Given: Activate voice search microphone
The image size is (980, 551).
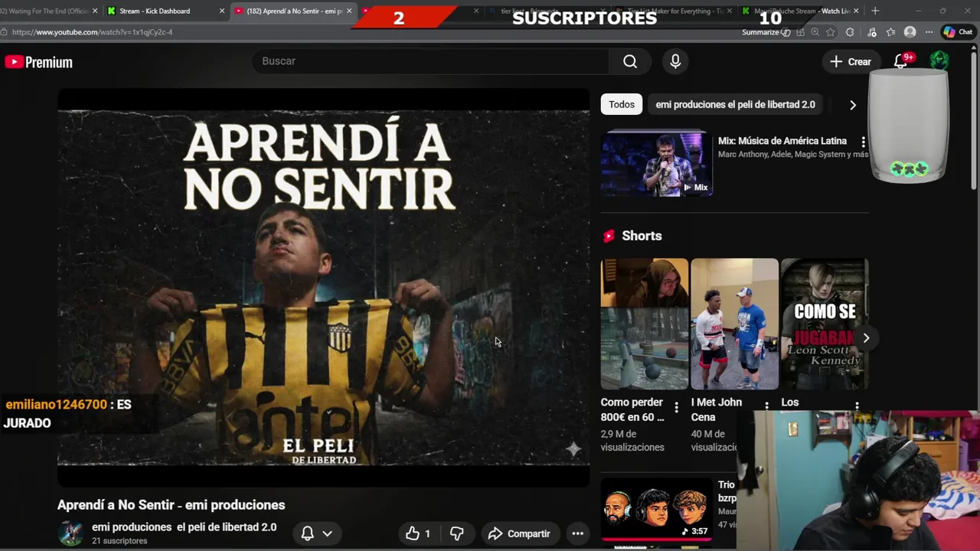Looking at the screenshot, I should point(675,61).
